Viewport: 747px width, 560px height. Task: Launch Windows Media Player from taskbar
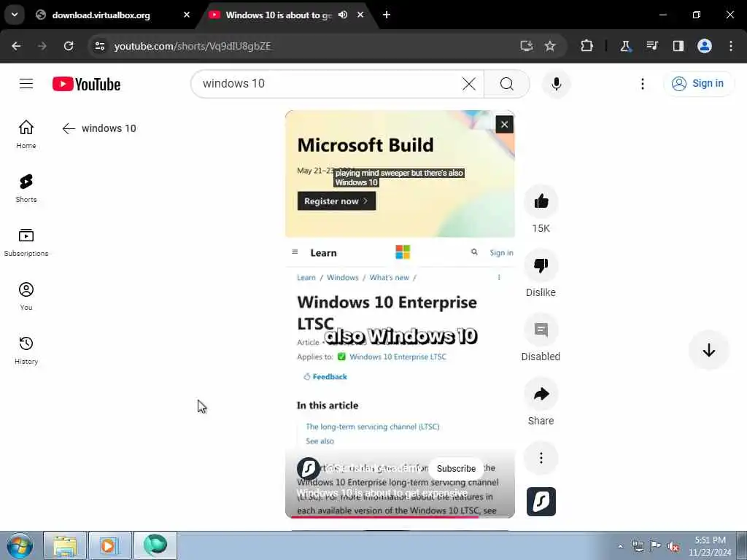point(109,545)
